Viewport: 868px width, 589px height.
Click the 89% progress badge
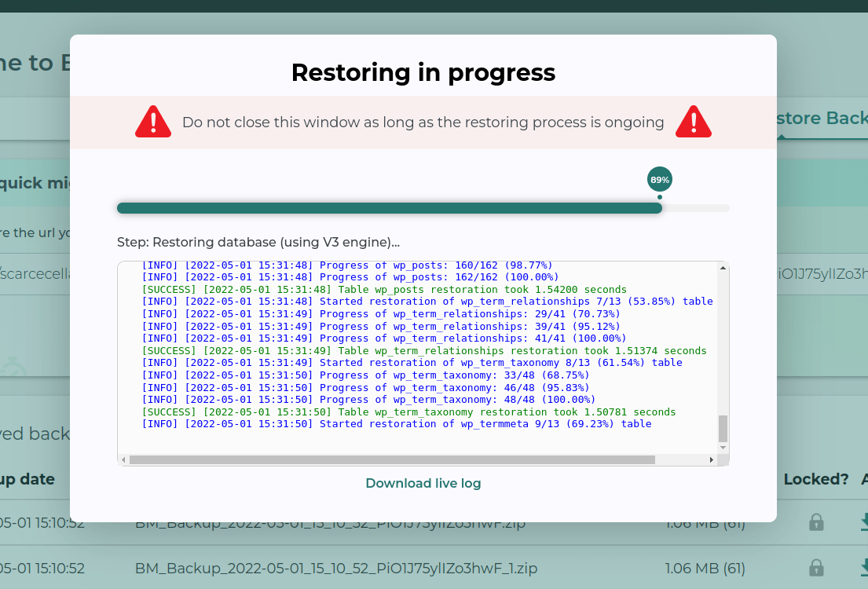click(659, 180)
